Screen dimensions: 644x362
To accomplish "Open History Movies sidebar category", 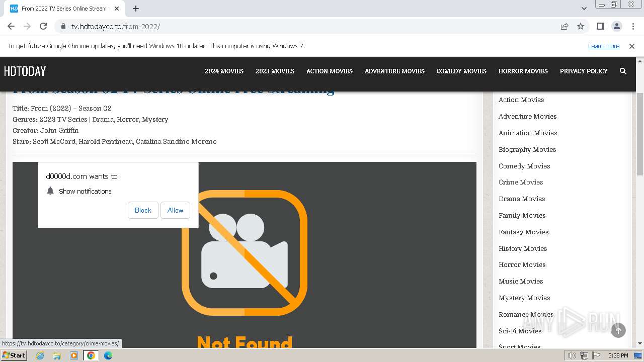I will [x=523, y=248].
